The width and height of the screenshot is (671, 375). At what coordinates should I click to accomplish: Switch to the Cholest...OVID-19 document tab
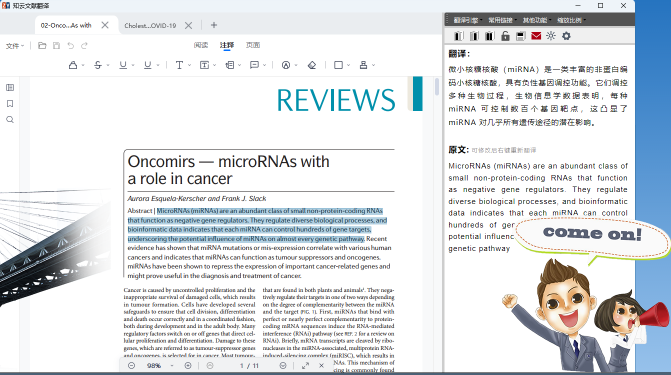150,25
